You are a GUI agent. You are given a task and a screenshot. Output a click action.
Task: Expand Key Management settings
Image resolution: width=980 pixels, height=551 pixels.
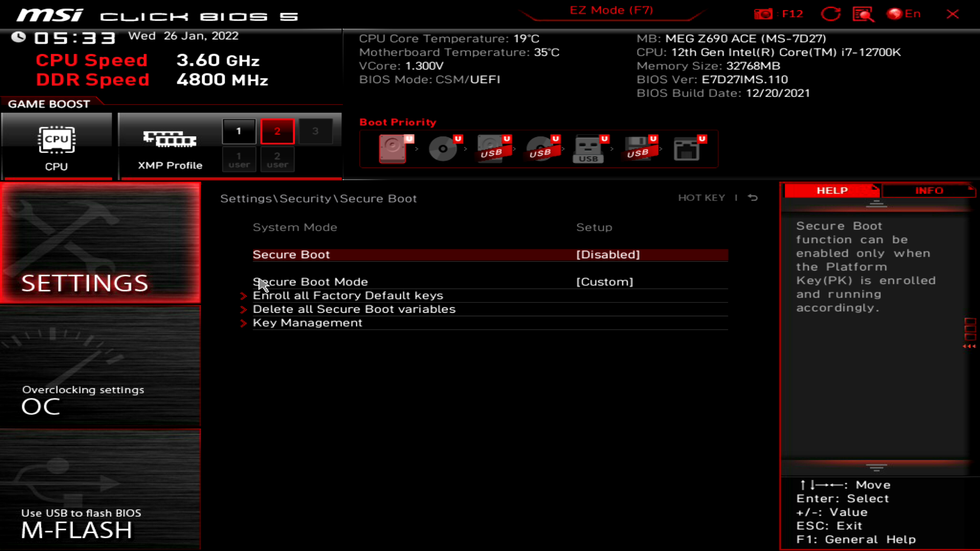[307, 322]
